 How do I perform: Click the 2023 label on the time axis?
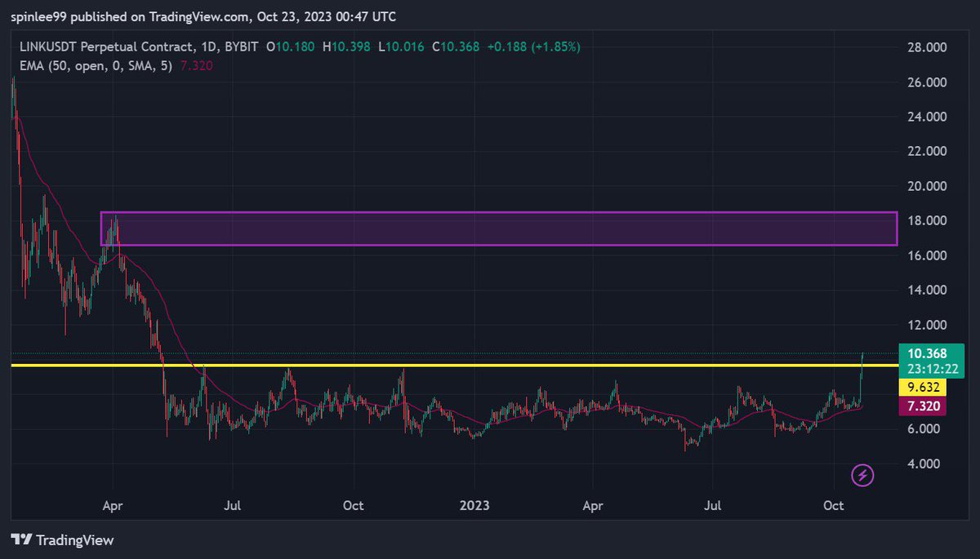(474, 506)
